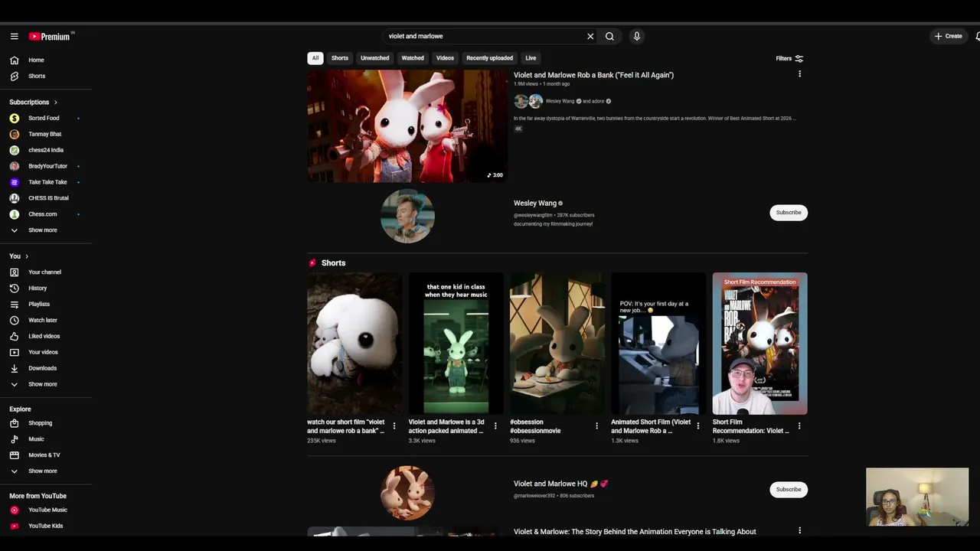Open watch History

click(46, 289)
